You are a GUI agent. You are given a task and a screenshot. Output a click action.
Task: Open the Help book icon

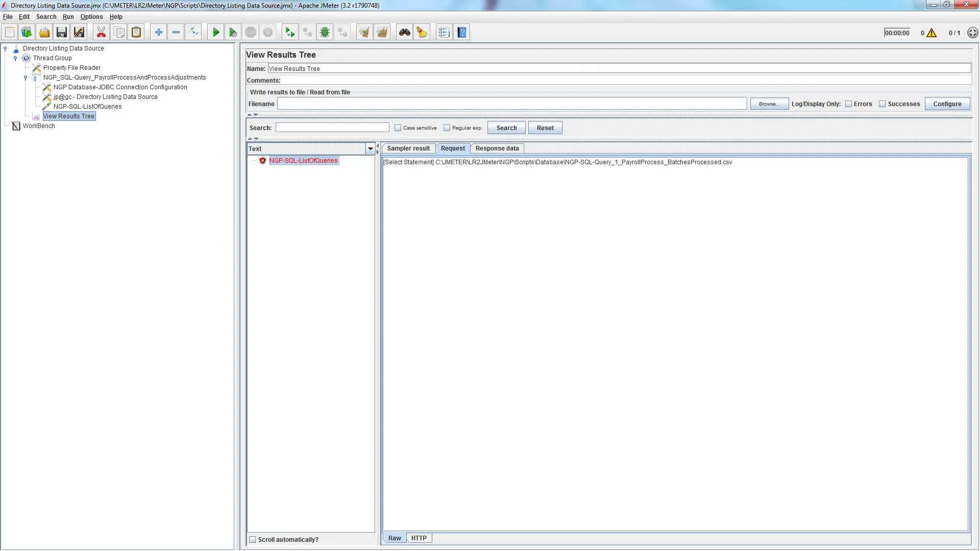click(x=462, y=33)
